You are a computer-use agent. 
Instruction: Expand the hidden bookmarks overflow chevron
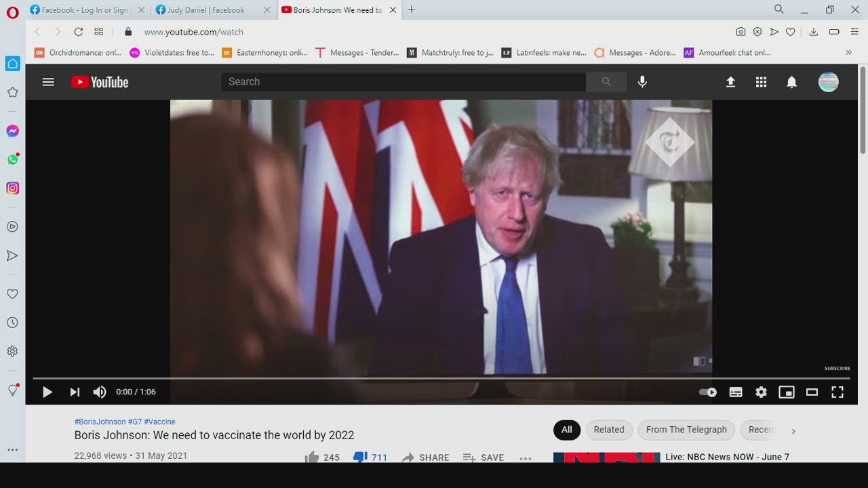point(848,52)
